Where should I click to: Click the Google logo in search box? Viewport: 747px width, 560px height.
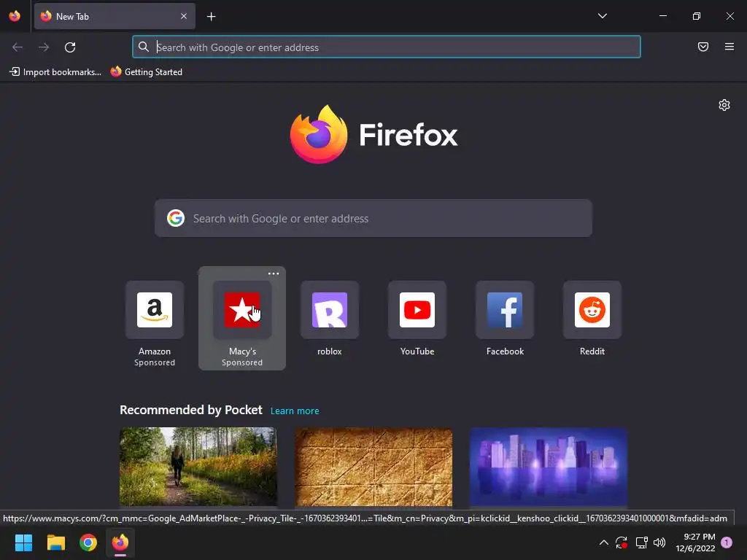point(176,218)
